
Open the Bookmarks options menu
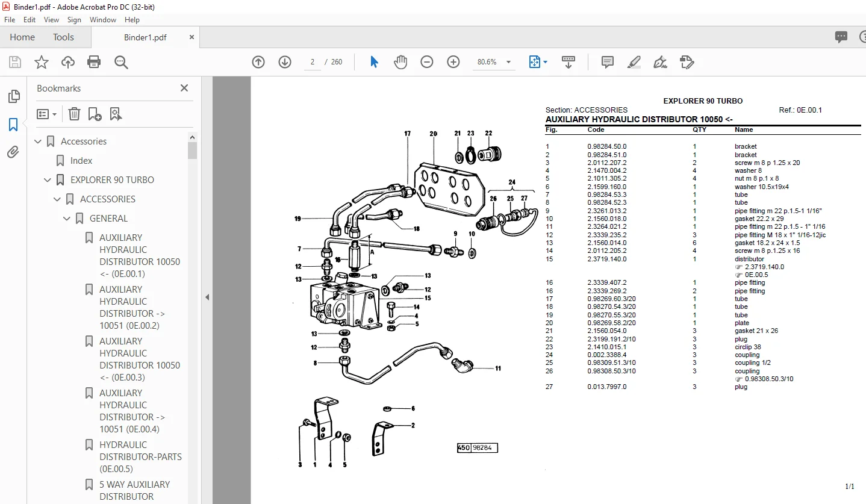point(47,114)
